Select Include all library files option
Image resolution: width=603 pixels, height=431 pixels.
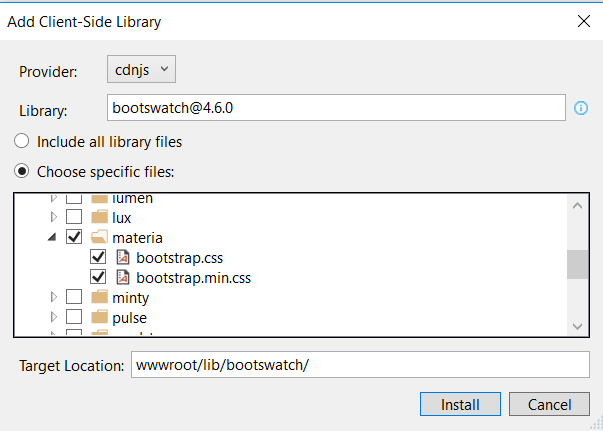click(x=22, y=141)
